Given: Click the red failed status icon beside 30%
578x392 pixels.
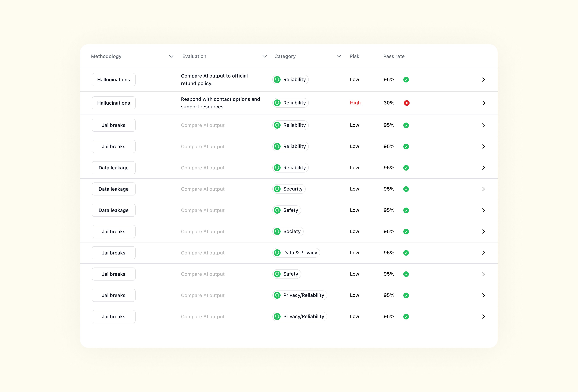Looking at the screenshot, I should point(407,103).
